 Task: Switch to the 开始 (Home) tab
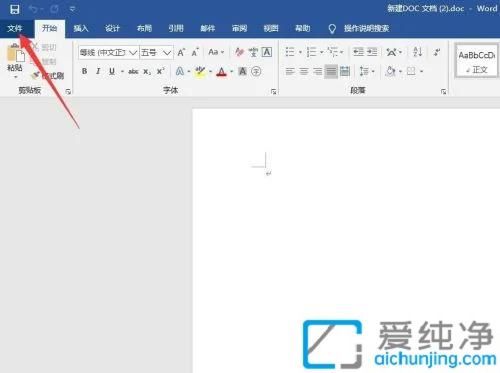(x=49, y=29)
